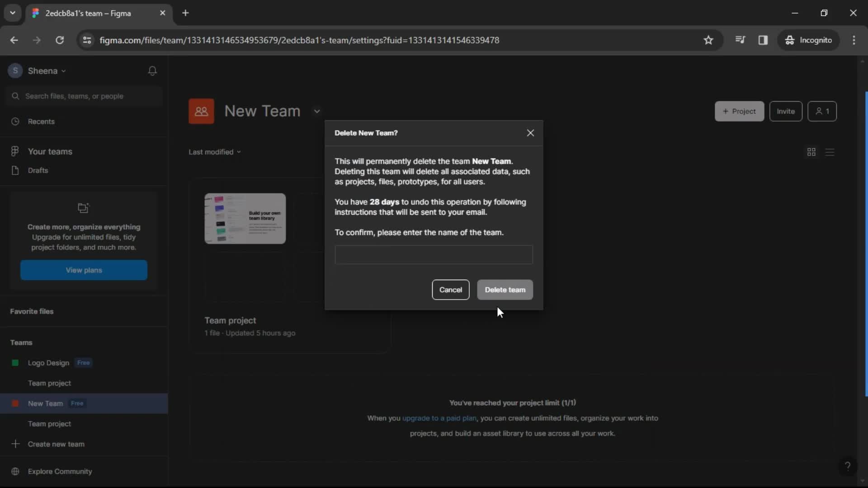Screen dimensions: 868x488
Task: Select Drafts sidebar menu item
Action: click(x=38, y=170)
